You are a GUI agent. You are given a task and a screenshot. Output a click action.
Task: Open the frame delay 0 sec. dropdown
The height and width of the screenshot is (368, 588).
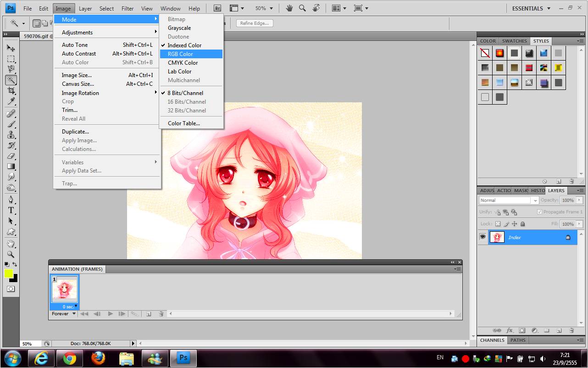pos(70,306)
